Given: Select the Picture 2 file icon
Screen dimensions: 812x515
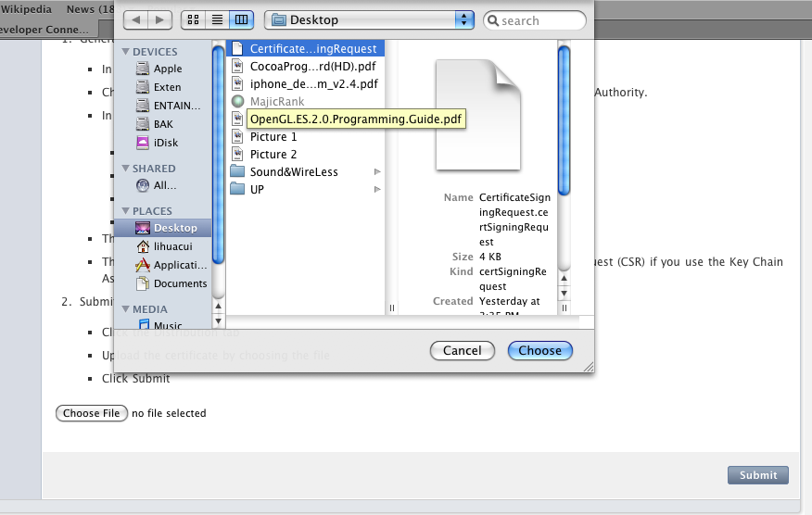Looking at the screenshot, I should 237,155.
